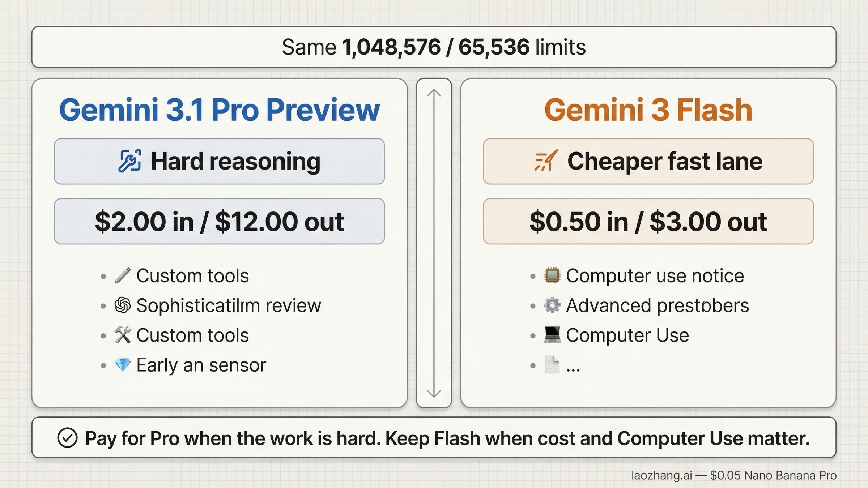This screenshot has width=868, height=488.
Task: Click the wrench icon beside Hard reasoning
Action: 129,161
